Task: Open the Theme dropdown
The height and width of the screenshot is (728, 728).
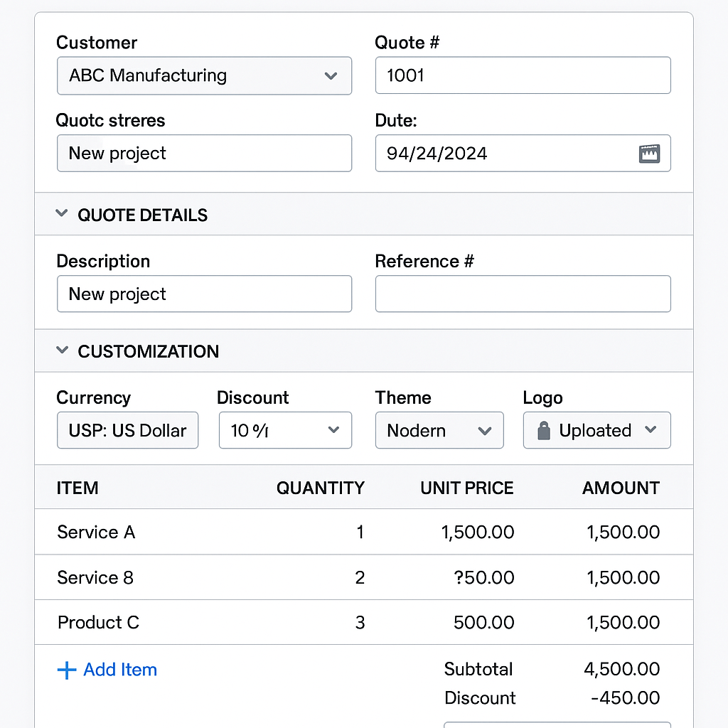Action: pyautogui.click(x=439, y=431)
